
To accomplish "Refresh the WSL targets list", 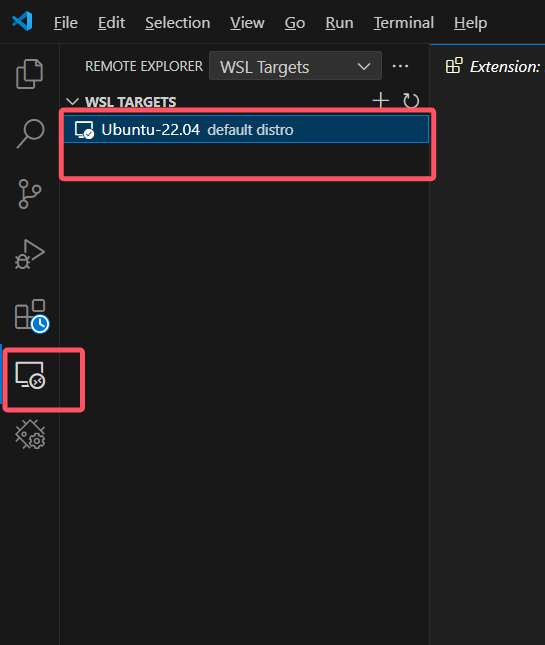I will [x=411, y=100].
